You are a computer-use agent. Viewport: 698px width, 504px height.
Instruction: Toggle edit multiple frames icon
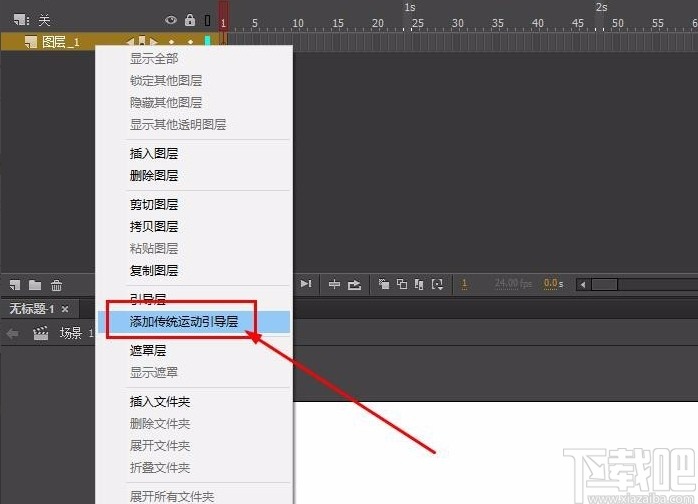[x=419, y=284]
